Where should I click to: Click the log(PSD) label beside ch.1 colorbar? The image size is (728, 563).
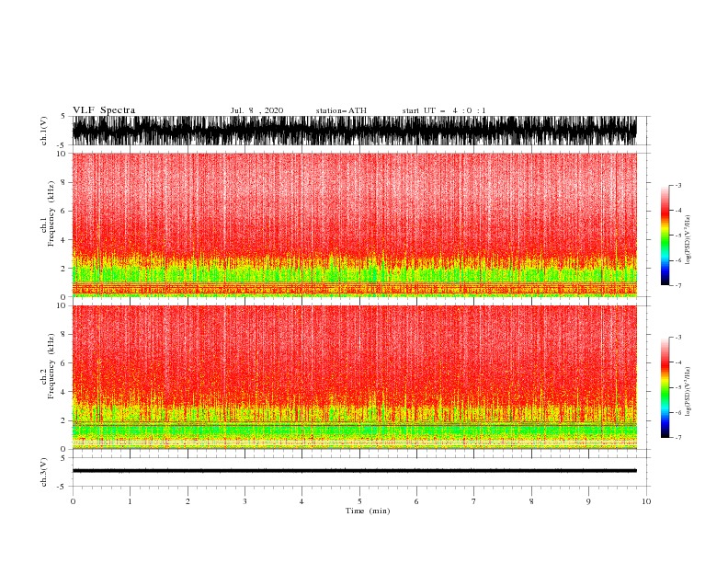[x=688, y=240]
